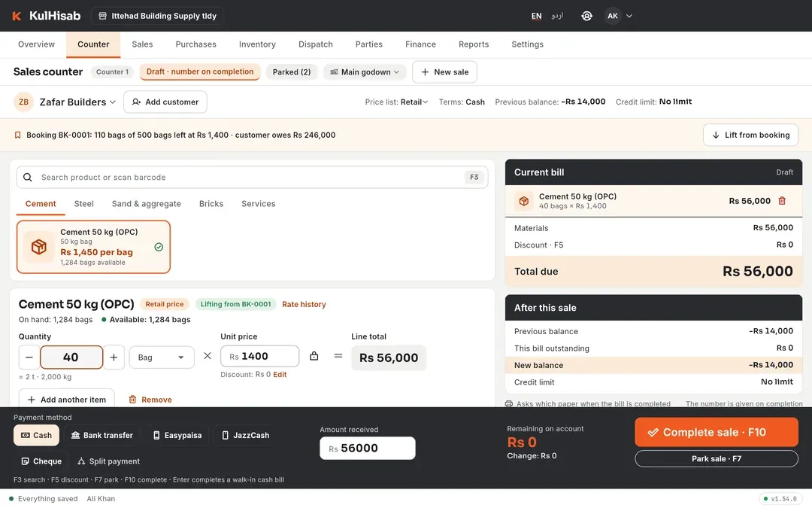812x508 pixels.
Task: Open the Bag unit dropdown
Action: (x=162, y=357)
